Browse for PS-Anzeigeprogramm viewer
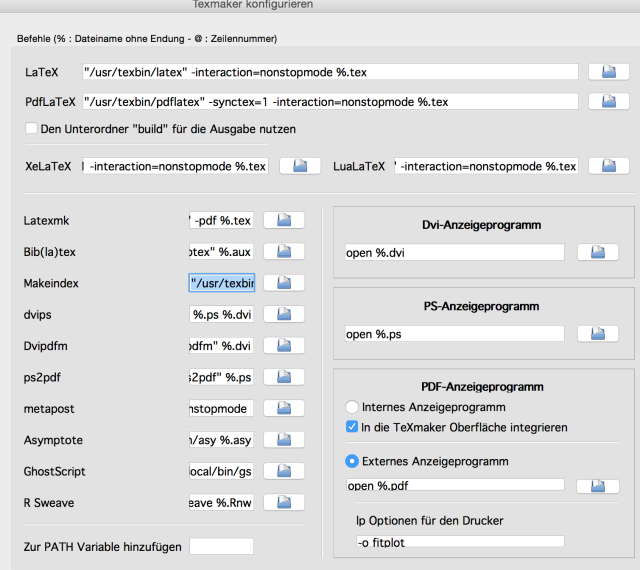640x570 pixels. (x=598, y=334)
